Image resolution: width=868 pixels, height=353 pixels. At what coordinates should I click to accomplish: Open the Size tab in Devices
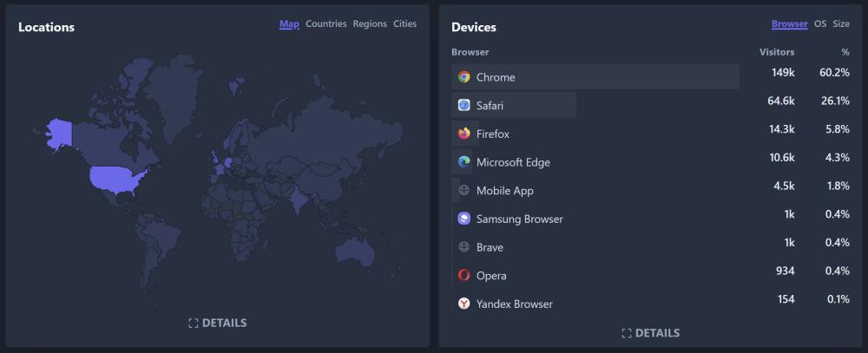coord(841,24)
